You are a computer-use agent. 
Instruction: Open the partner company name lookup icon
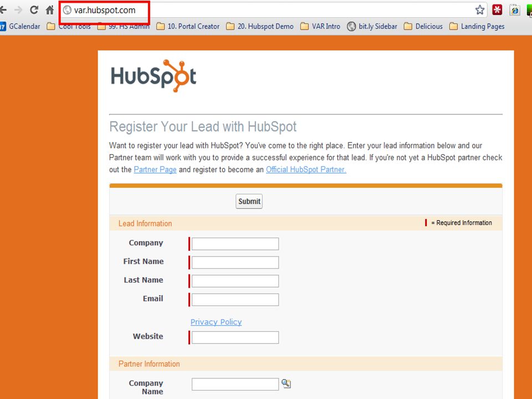(x=287, y=383)
